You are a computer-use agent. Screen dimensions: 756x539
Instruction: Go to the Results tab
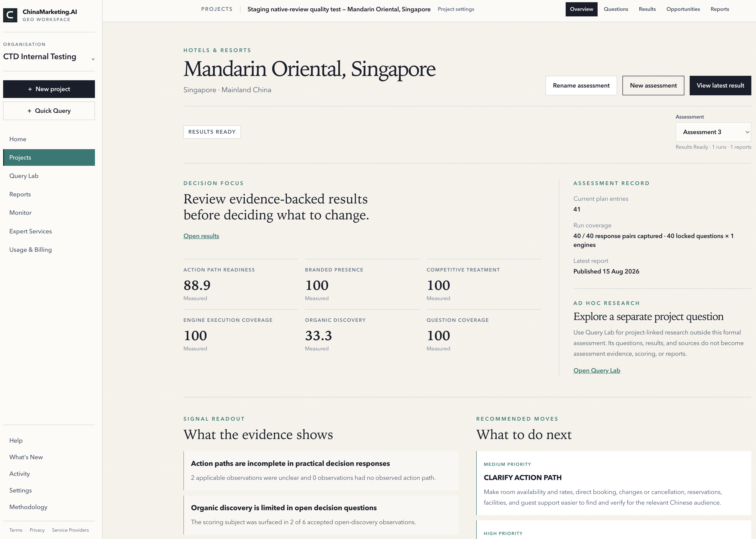647,9
